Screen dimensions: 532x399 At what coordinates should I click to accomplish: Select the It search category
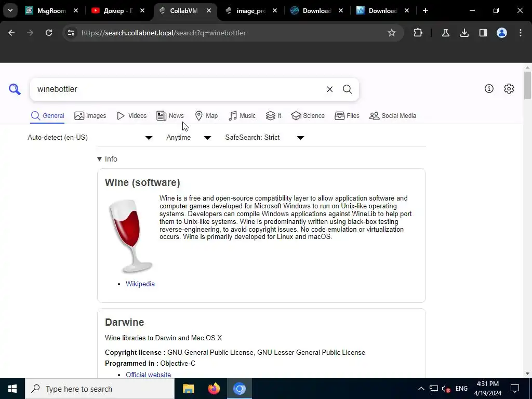[x=273, y=116]
